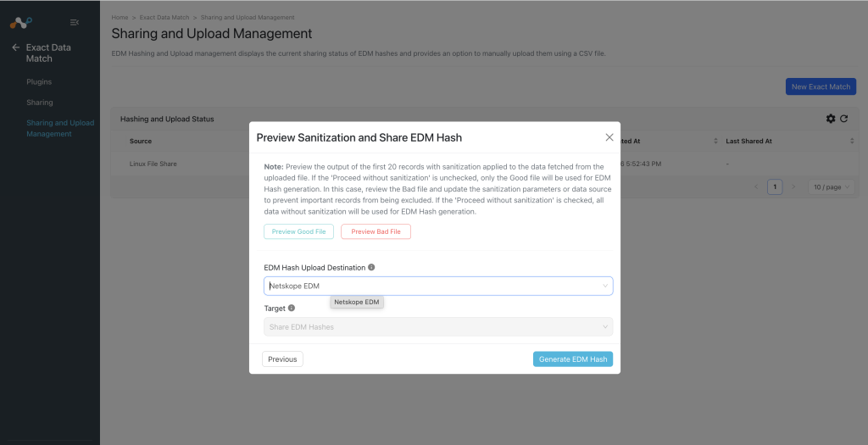Viewport: 868px width, 445px height.
Task: Click the Sharing and Upload Management breadcrumb text
Action: pos(248,18)
